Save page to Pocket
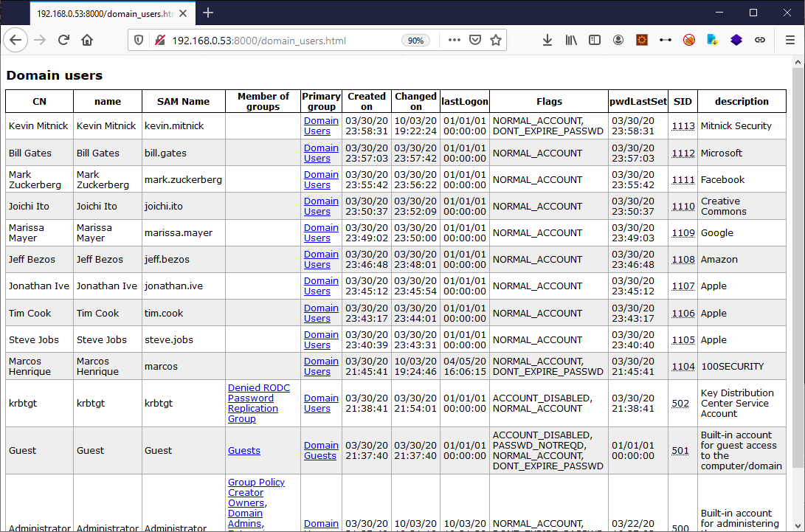The image size is (805, 532). (x=476, y=41)
